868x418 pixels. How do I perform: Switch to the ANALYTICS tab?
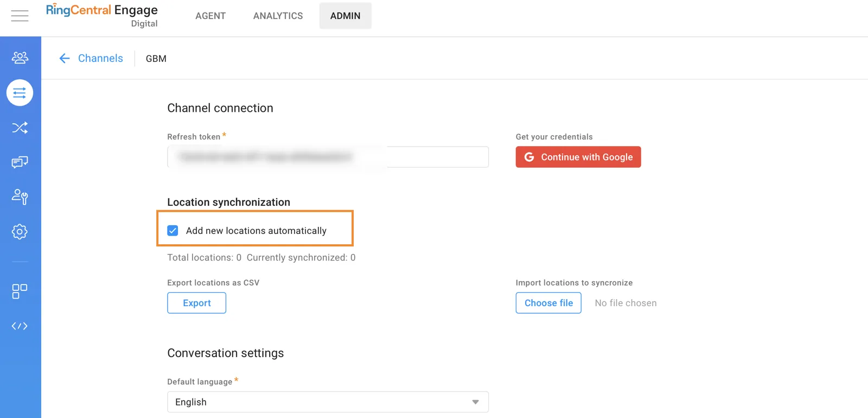(x=278, y=16)
